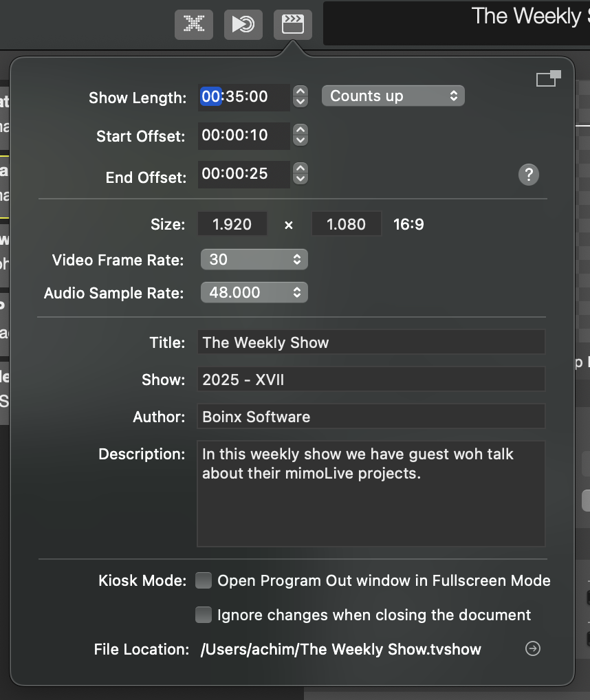Open the Counts up dropdown
The width and height of the screenshot is (590, 700).
point(393,96)
